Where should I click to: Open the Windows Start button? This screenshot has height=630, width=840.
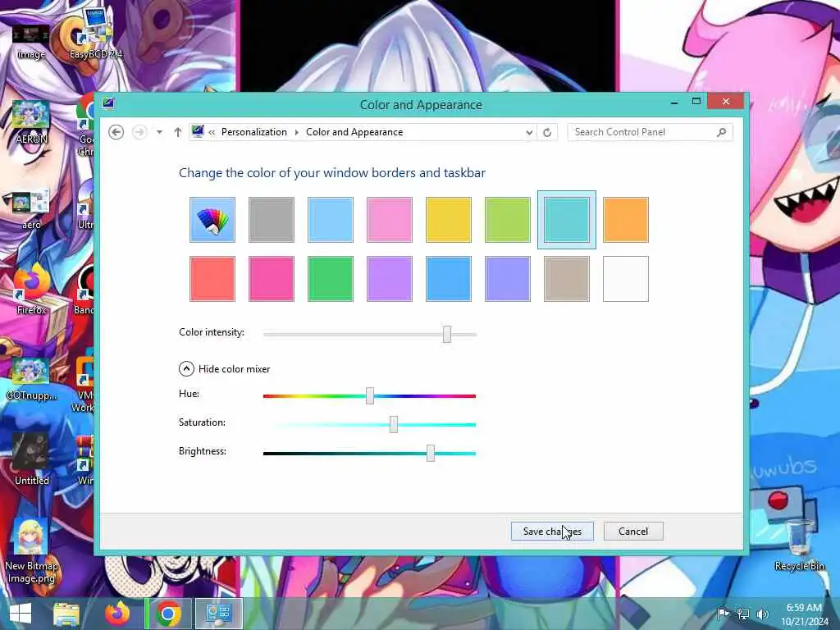(x=21, y=614)
